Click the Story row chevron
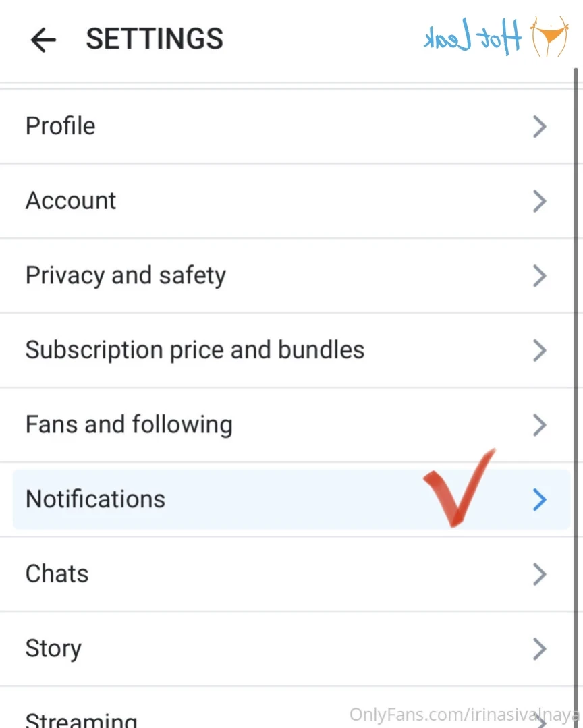Image resolution: width=583 pixels, height=728 pixels. (539, 649)
